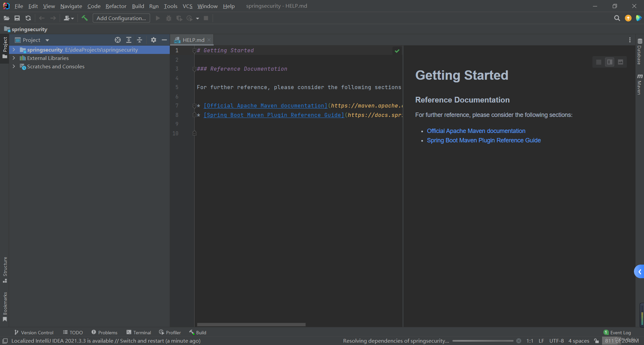Close the HELP.md tab

pyautogui.click(x=209, y=40)
